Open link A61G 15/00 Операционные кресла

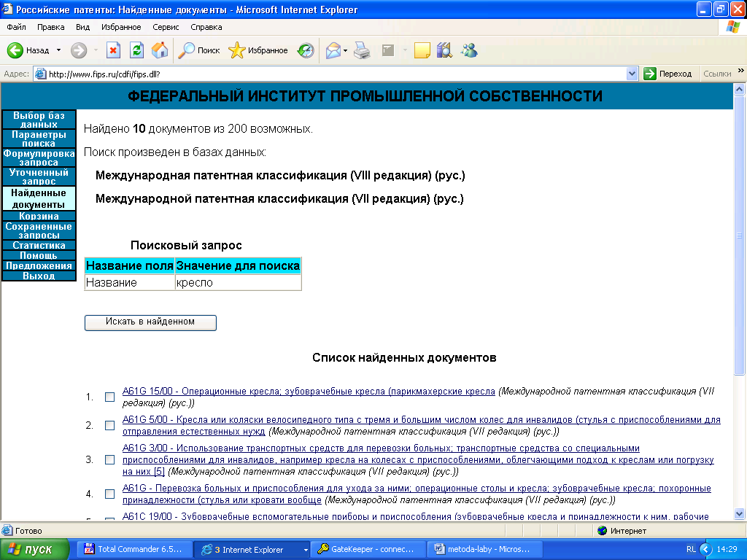(309, 392)
